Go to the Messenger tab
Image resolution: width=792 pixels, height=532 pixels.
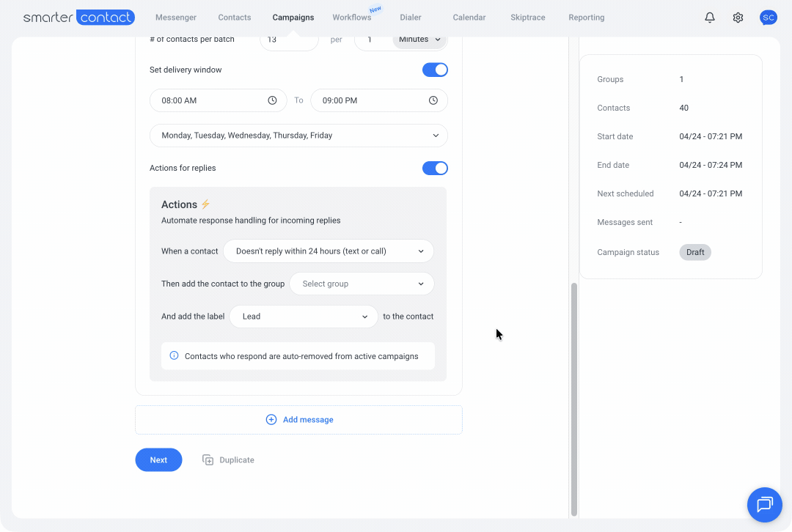pos(176,18)
